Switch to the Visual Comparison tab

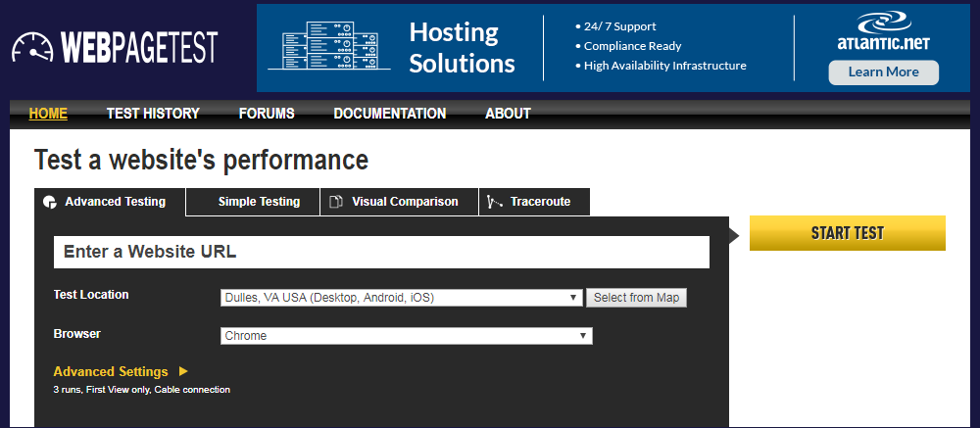[400, 202]
